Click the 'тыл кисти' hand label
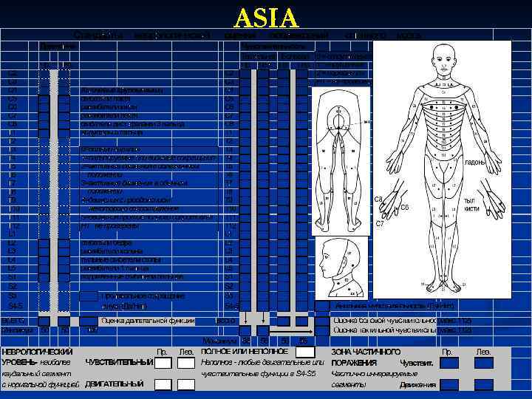The image size is (532, 399). 471,205
